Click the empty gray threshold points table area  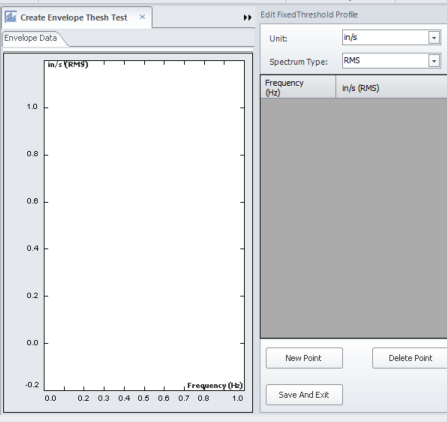point(354,218)
